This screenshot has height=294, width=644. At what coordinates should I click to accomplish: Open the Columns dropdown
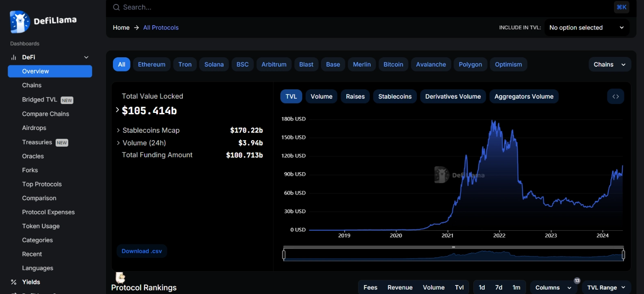[553, 288]
